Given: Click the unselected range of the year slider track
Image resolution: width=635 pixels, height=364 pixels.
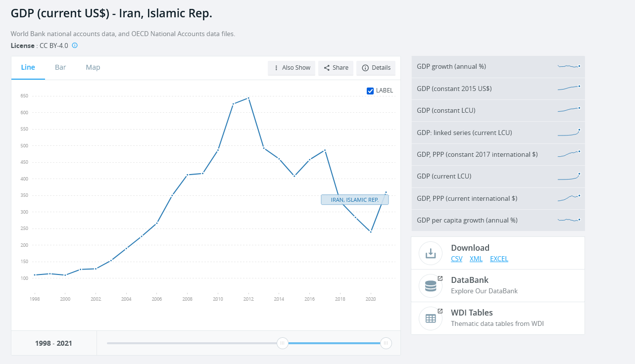Looking at the screenshot, I should (192, 343).
